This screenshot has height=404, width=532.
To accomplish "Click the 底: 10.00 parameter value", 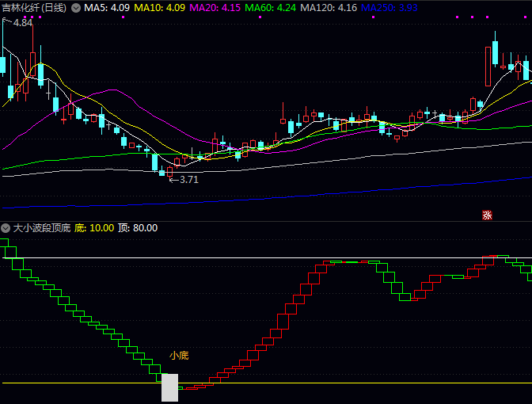I will (x=94, y=228).
